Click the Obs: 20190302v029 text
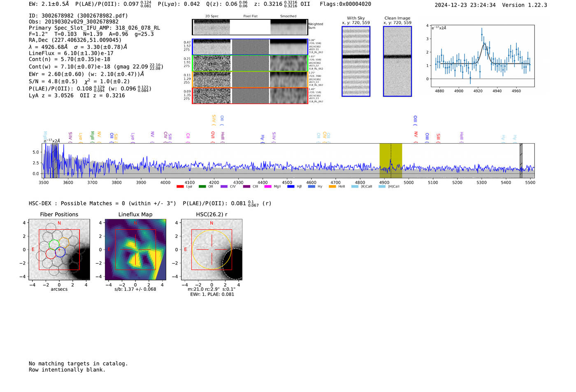This screenshot has width=576, height=392. [74, 22]
